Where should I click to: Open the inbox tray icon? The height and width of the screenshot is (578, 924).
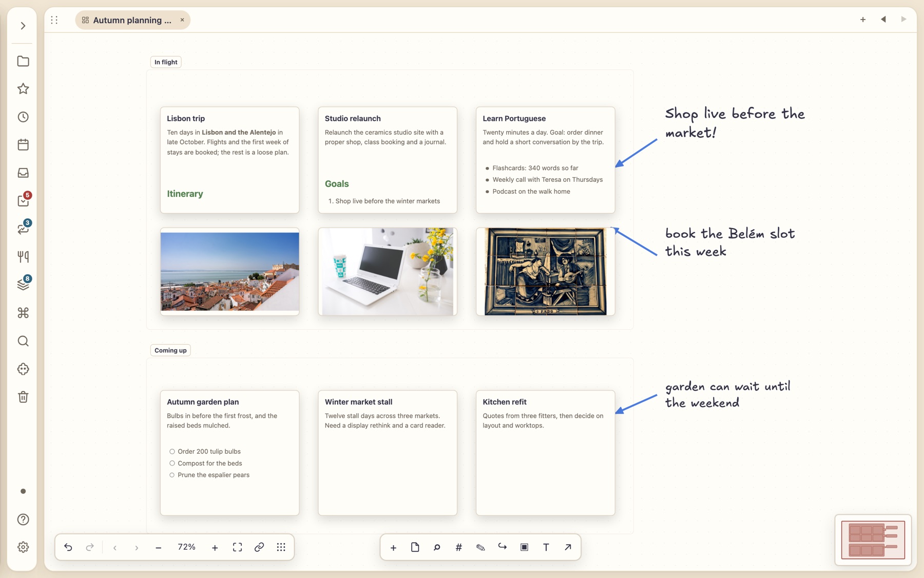(x=23, y=173)
